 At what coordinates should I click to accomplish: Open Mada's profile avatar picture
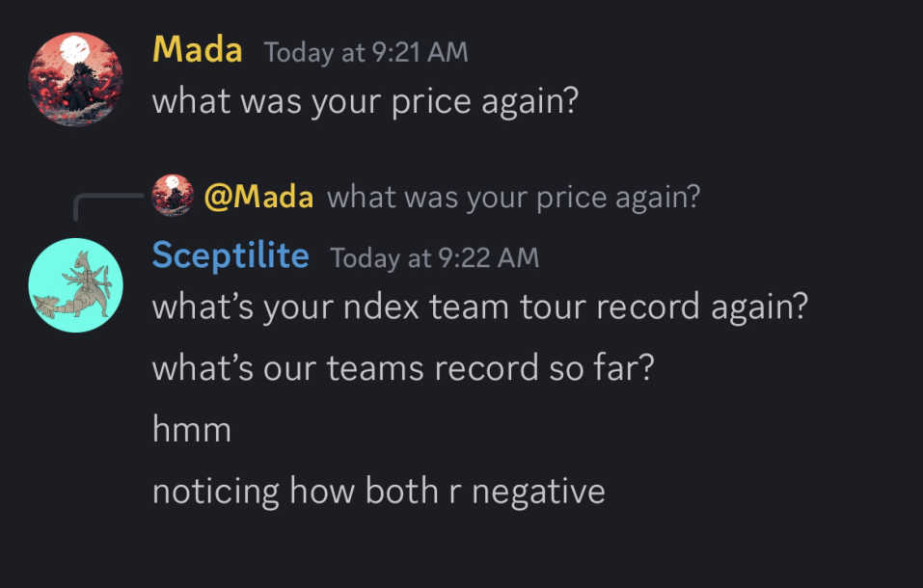click(x=76, y=79)
